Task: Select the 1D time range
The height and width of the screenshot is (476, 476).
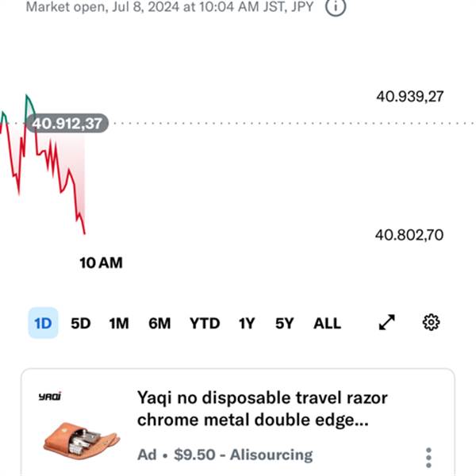Action: pyautogui.click(x=43, y=323)
